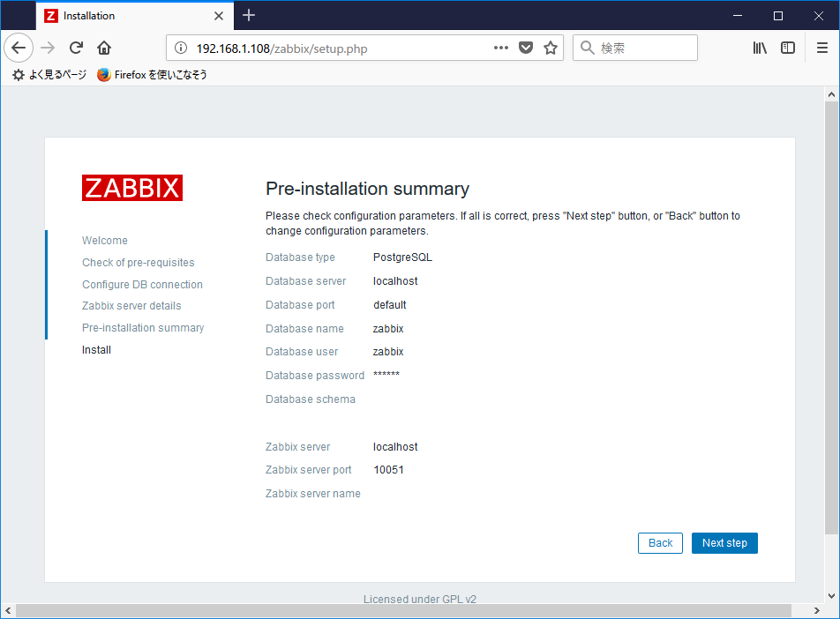Image resolution: width=840 pixels, height=619 pixels.
Task: Navigate back using the back arrow
Action: [19, 48]
